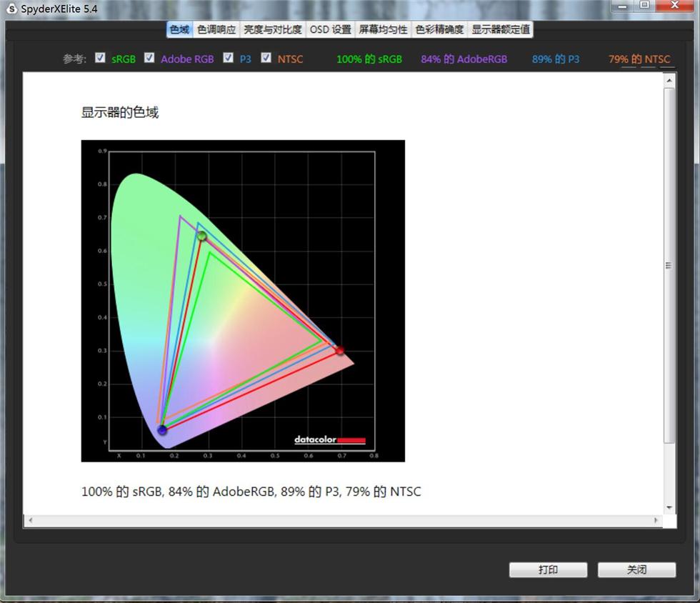Click the '79% 的 NTSC' result text
Image resolution: width=700 pixels, height=603 pixels.
pyautogui.click(x=639, y=59)
